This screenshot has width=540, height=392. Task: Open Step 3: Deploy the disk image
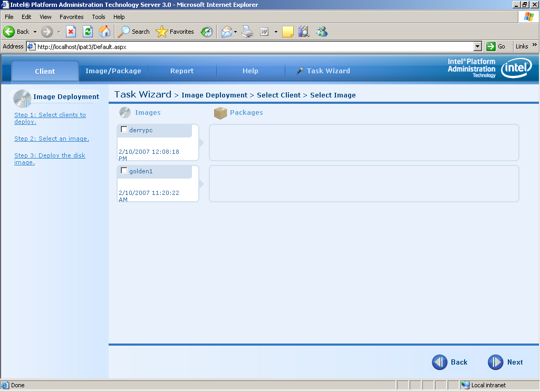[x=50, y=159]
